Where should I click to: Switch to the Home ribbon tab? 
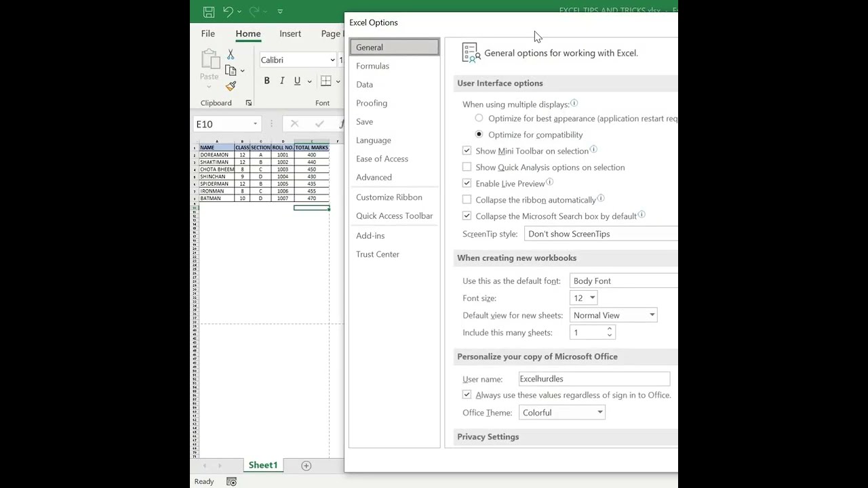click(248, 34)
